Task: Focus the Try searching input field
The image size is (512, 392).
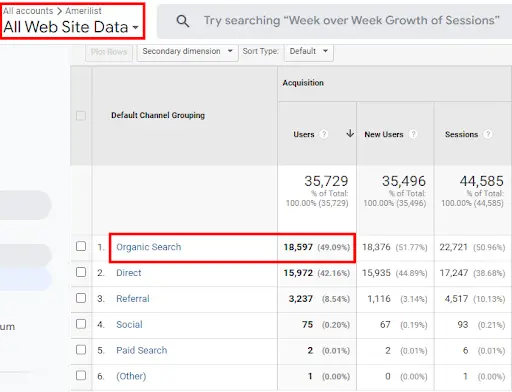Action: click(x=352, y=21)
